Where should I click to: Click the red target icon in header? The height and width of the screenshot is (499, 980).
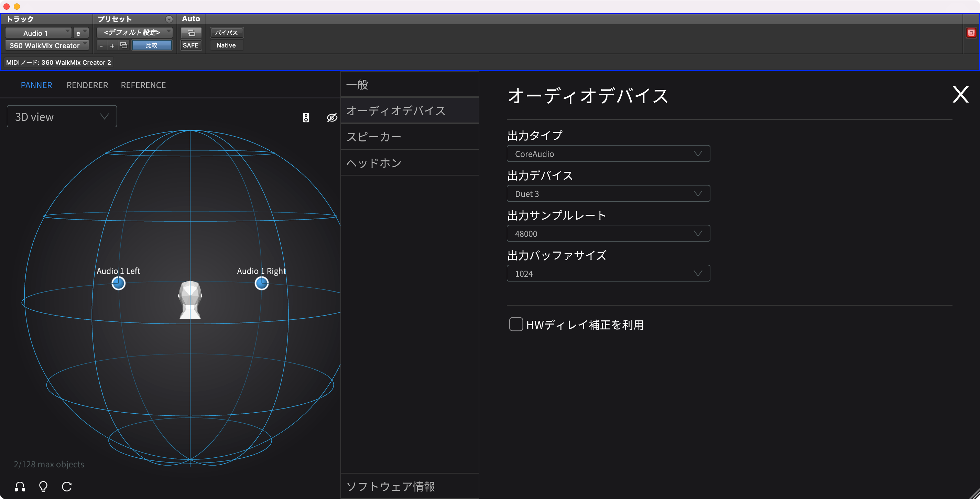(x=971, y=33)
